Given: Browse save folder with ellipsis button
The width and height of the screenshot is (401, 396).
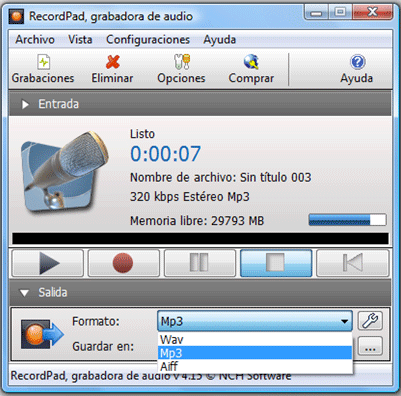Looking at the screenshot, I should (370, 347).
